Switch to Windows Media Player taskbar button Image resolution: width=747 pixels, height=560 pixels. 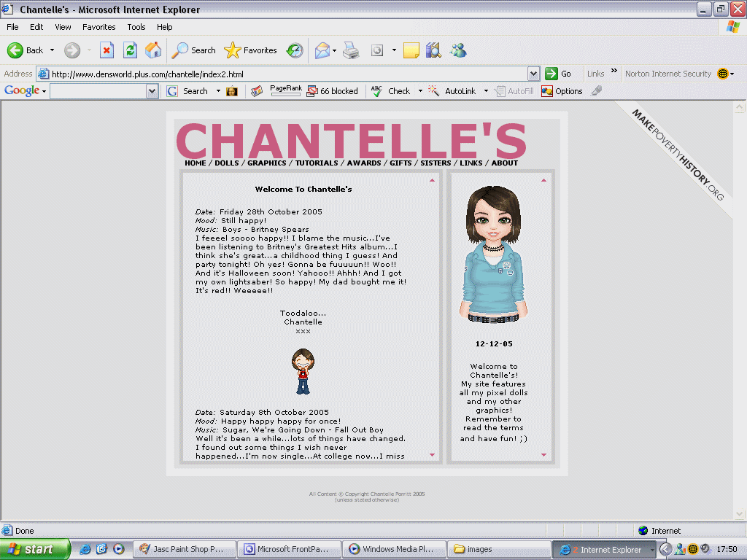point(394,549)
